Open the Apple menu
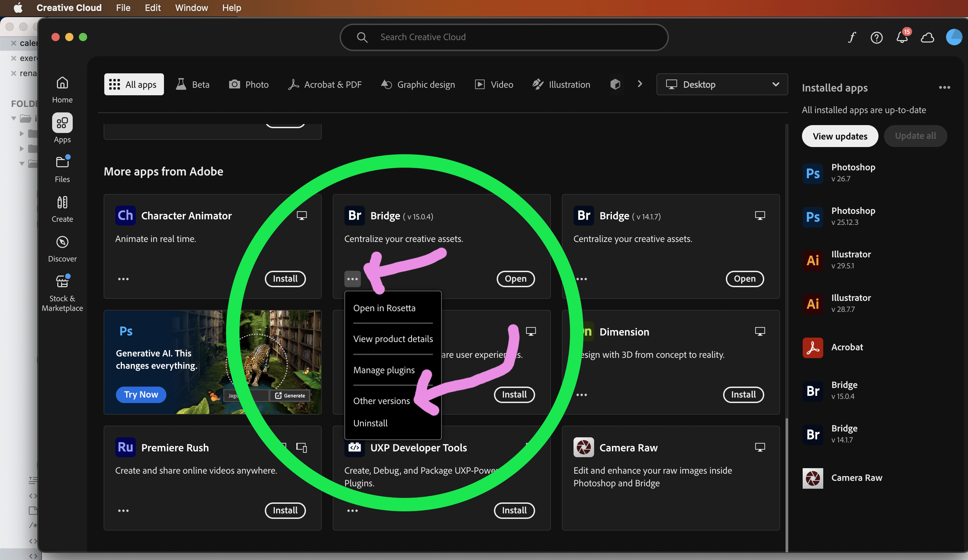 18,8
